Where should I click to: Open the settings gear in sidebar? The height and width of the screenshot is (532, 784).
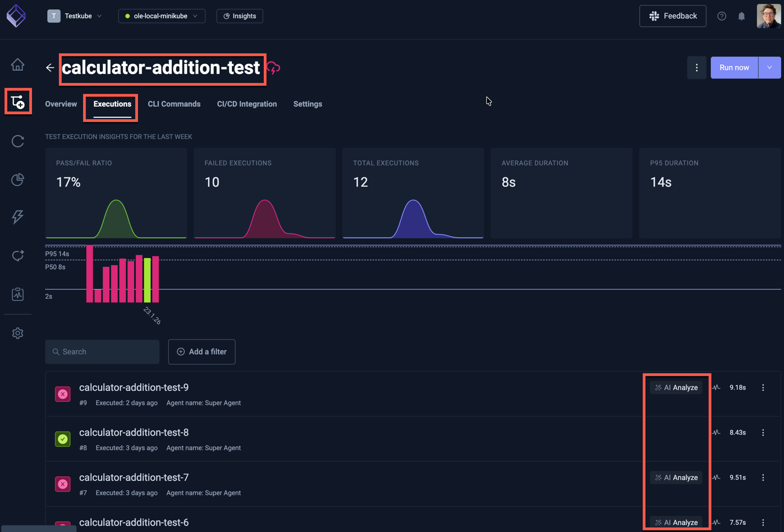tap(18, 333)
